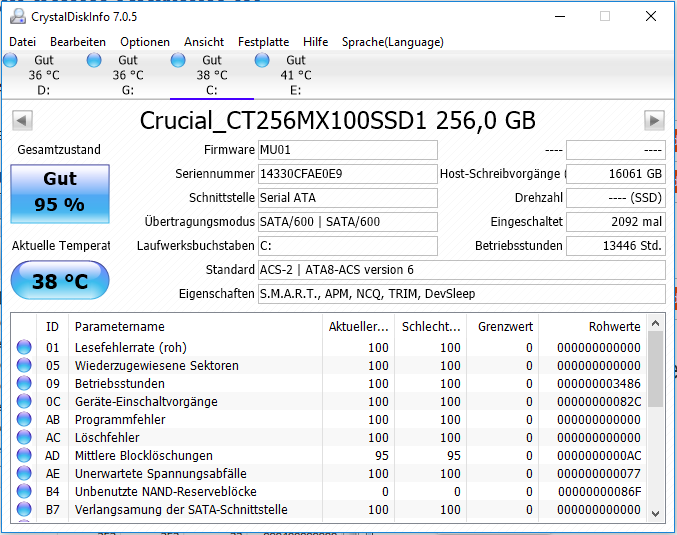This screenshot has width=677, height=535.
Task: Click the Laufwerksbuchstaben field
Action: (x=348, y=246)
